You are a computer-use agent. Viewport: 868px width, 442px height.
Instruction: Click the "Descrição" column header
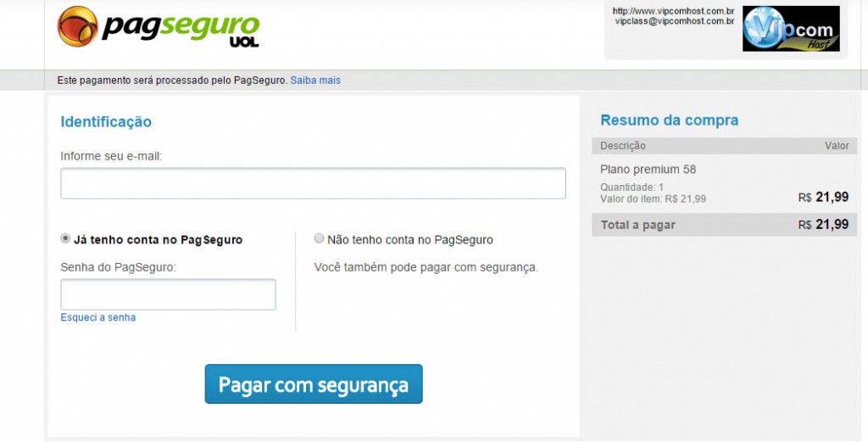click(623, 146)
